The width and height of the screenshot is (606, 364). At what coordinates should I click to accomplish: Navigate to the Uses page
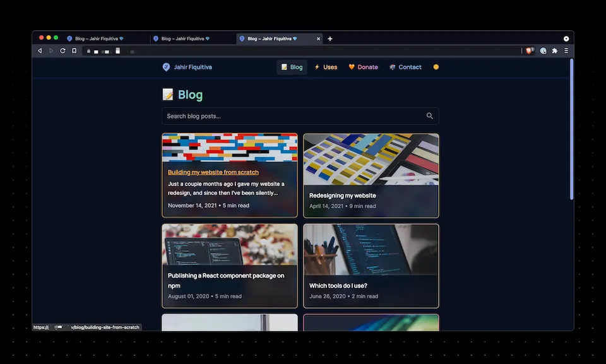pos(326,67)
